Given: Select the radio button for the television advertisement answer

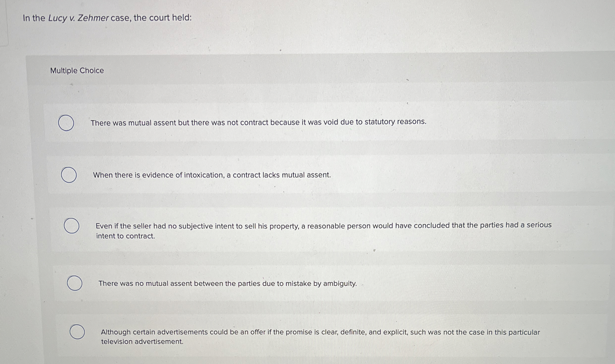Looking at the screenshot, I should click(x=77, y=332).
